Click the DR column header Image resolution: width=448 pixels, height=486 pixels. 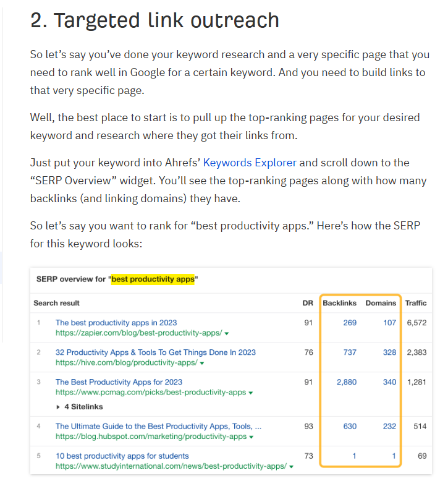[x=308, y=303]
